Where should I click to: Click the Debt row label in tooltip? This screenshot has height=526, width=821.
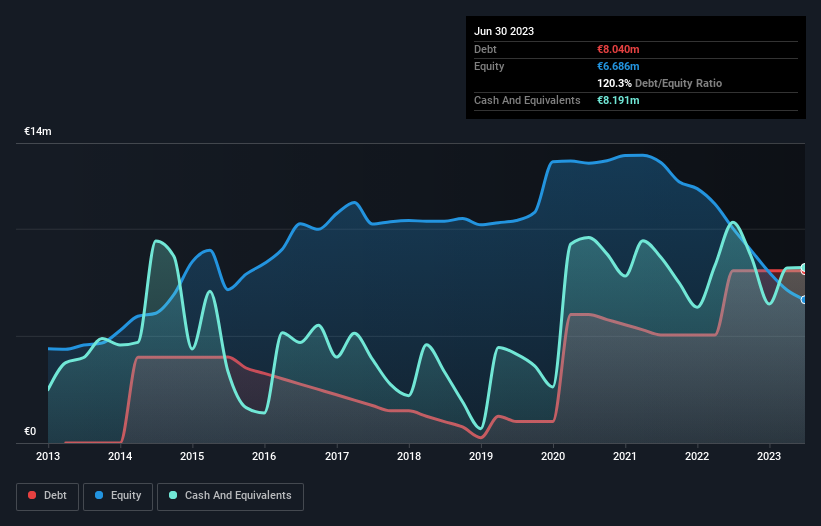(x=485, y=49)
